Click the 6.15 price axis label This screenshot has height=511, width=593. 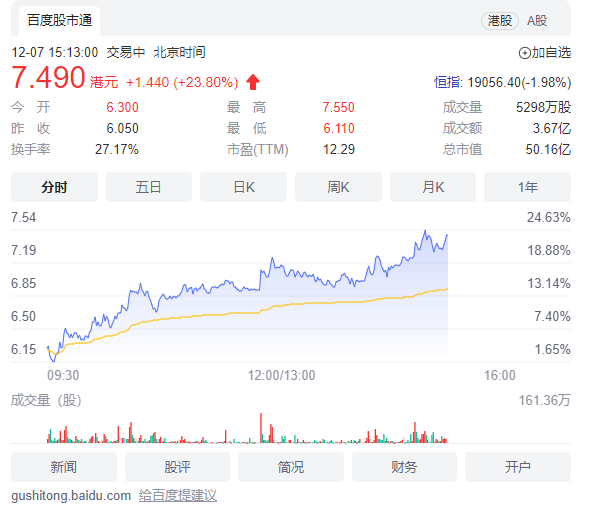(23, 349)
